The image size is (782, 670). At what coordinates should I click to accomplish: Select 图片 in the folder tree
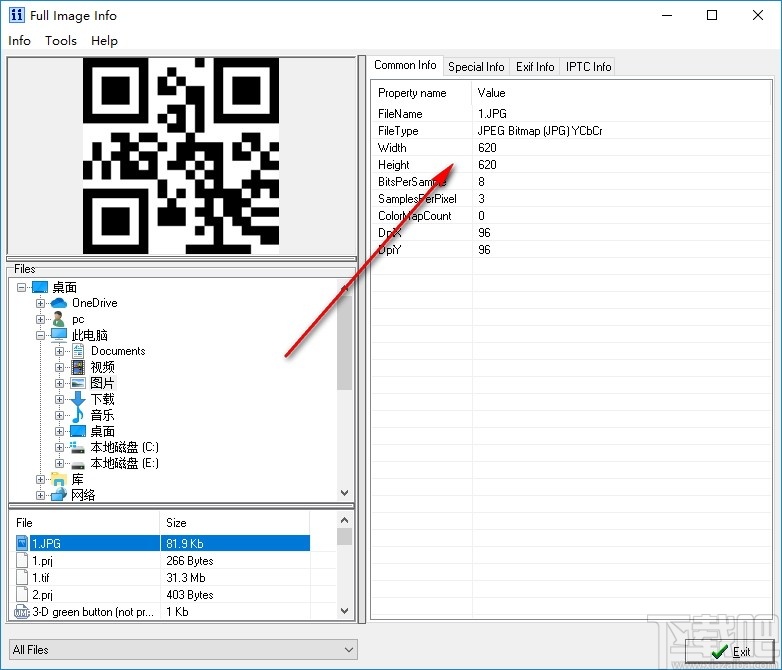tap(103, 383)
